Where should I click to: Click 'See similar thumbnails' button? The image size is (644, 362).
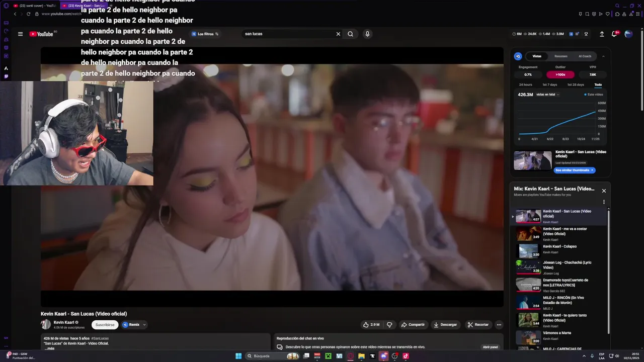click(575, 170)
